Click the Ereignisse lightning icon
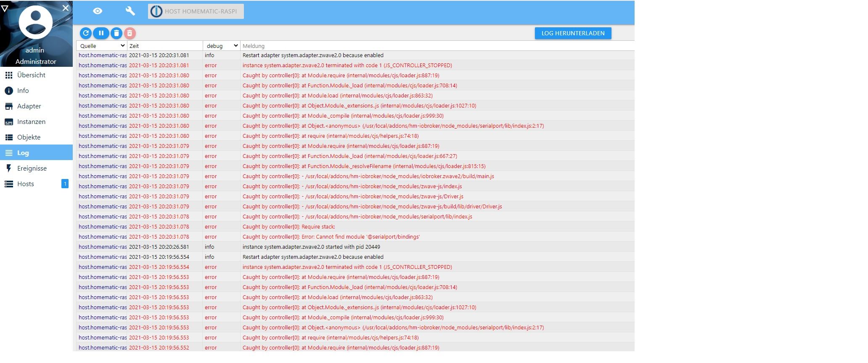 click(9, 168)
